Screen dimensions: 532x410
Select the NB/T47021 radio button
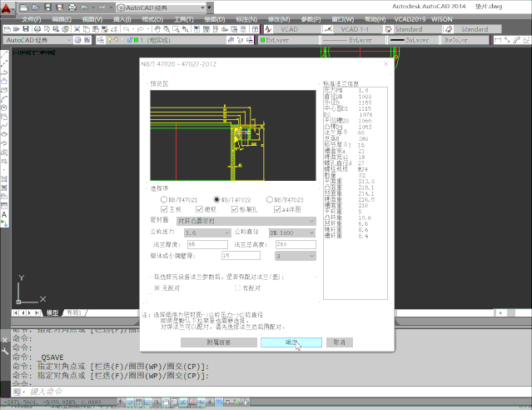click(x=164, y=200)
